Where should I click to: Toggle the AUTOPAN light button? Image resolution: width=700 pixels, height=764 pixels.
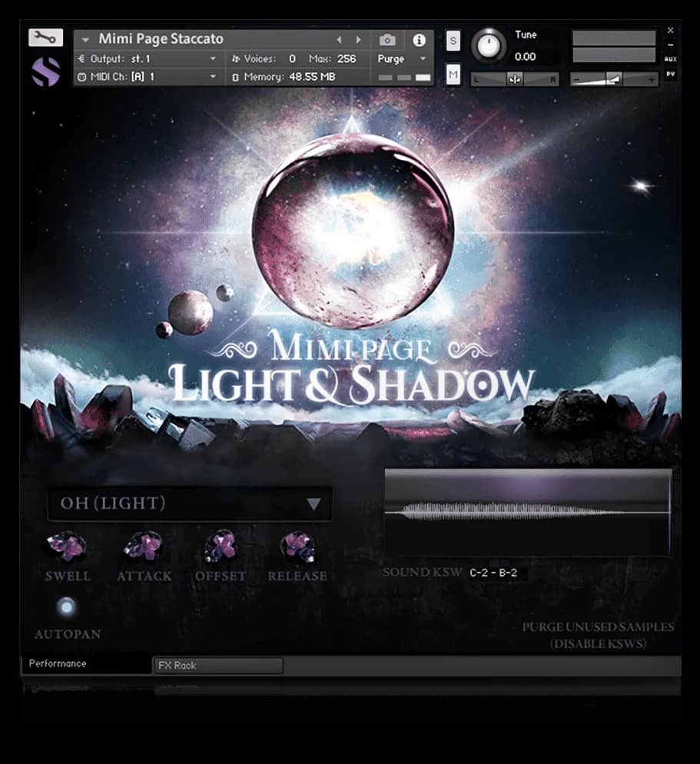click(x=67, y=607)
